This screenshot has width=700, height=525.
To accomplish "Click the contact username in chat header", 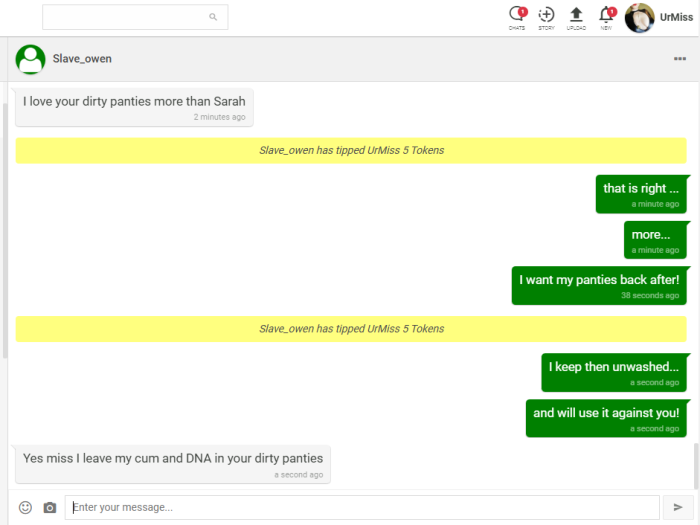I will pyautogui.click(x=82, y=59).
